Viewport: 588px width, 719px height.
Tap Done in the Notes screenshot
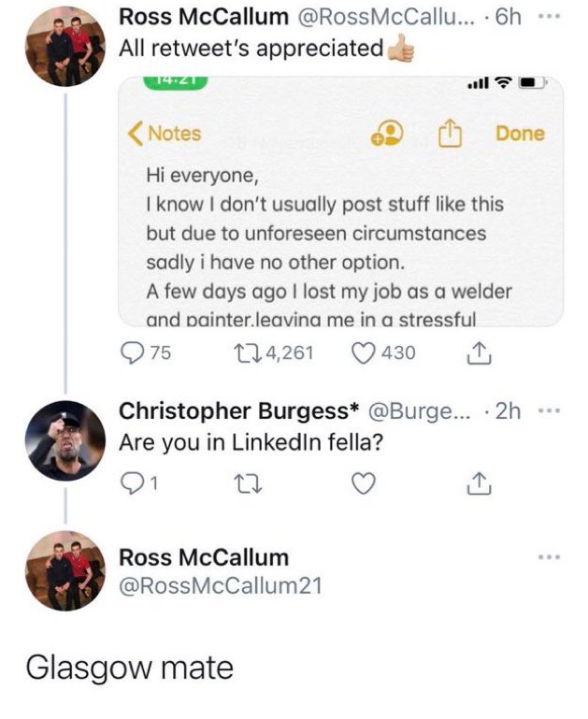click(520, 134)
